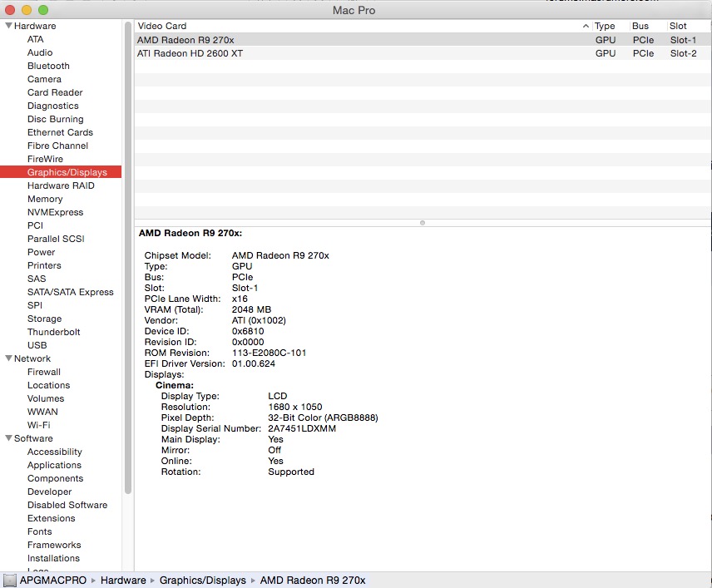The width and height of the screenshot is (712, 588).
Task: Select Disabled Software entry
Action: pyautogui.click(x=67, y=505)
